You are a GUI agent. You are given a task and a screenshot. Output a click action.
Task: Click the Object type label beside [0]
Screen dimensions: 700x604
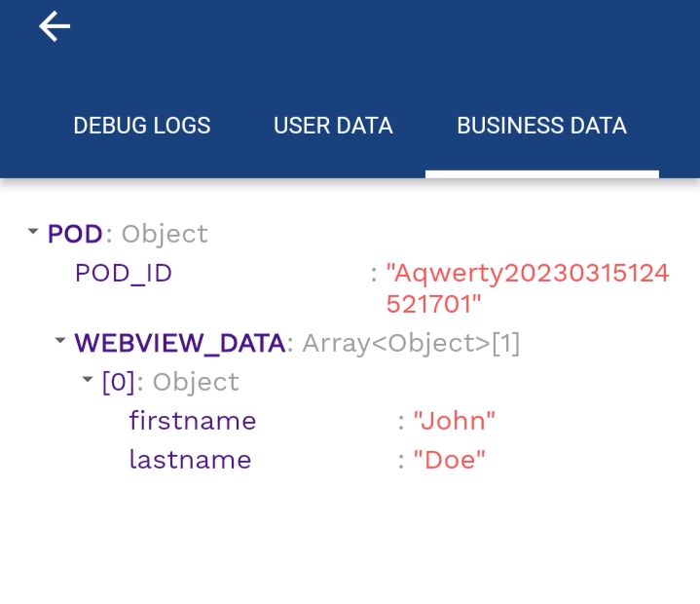[196, 383]
